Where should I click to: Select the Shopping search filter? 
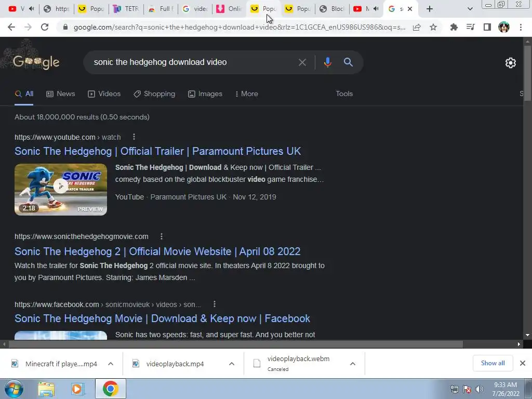tap(154, 94)
